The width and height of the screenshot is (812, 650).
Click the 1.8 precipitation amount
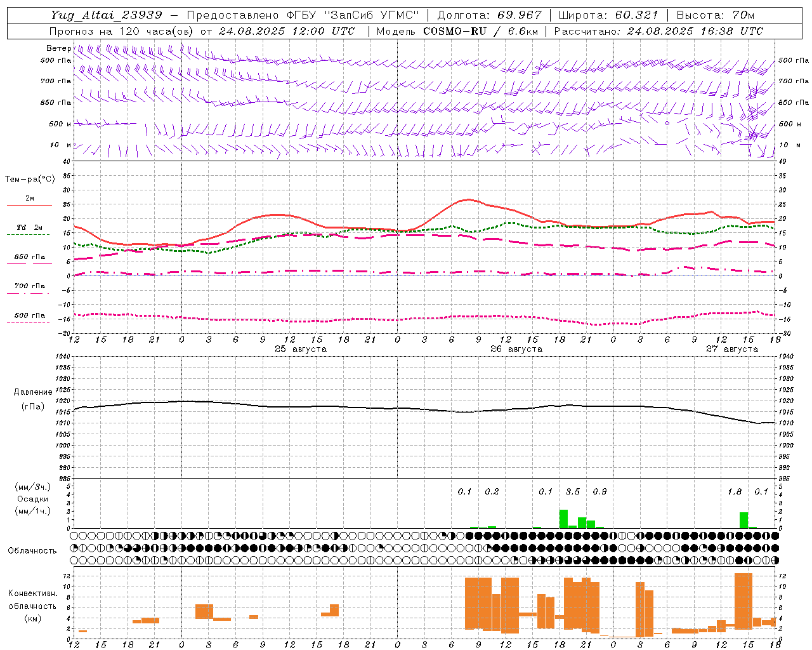735,491
